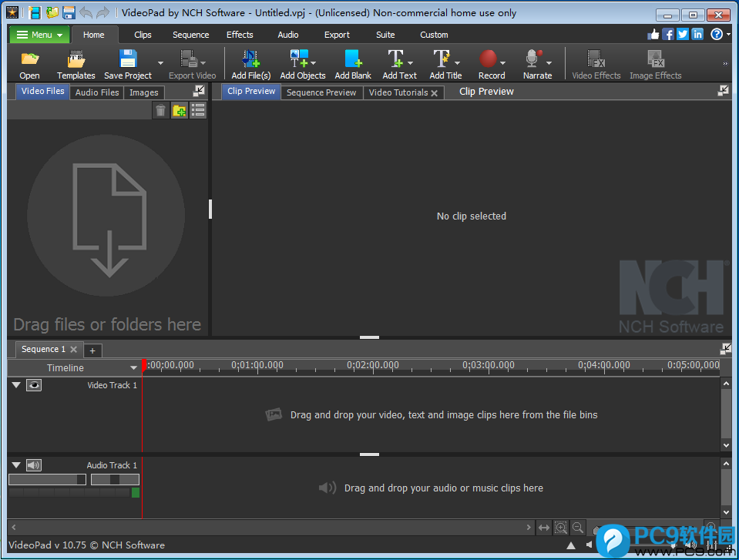This screenshot has height=560, width=739.
Task: Click Add File(s) in the toolbar
Action: [x=250, y=65]
